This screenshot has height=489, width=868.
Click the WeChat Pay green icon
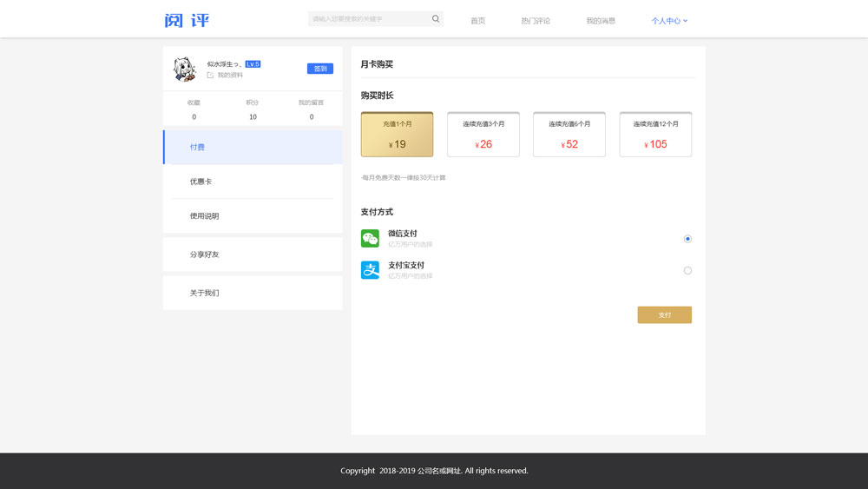pyautogui.click(x=370, y=238)
